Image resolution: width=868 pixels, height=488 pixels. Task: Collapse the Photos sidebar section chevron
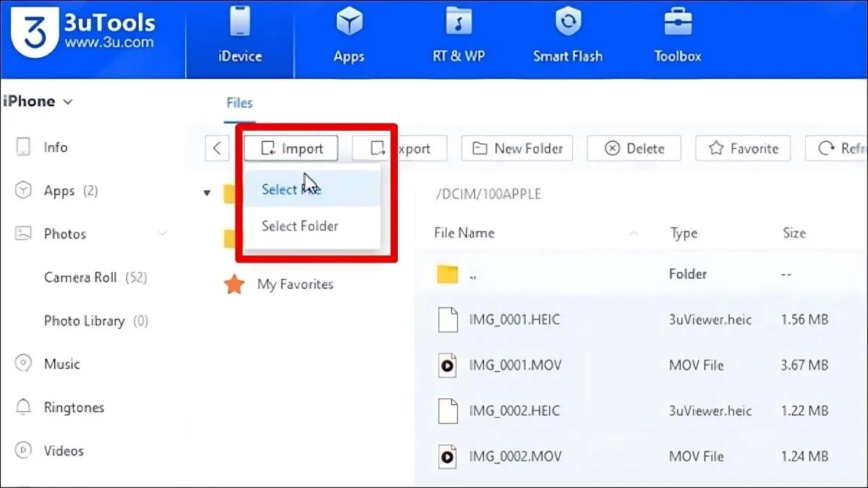point(162,234)
